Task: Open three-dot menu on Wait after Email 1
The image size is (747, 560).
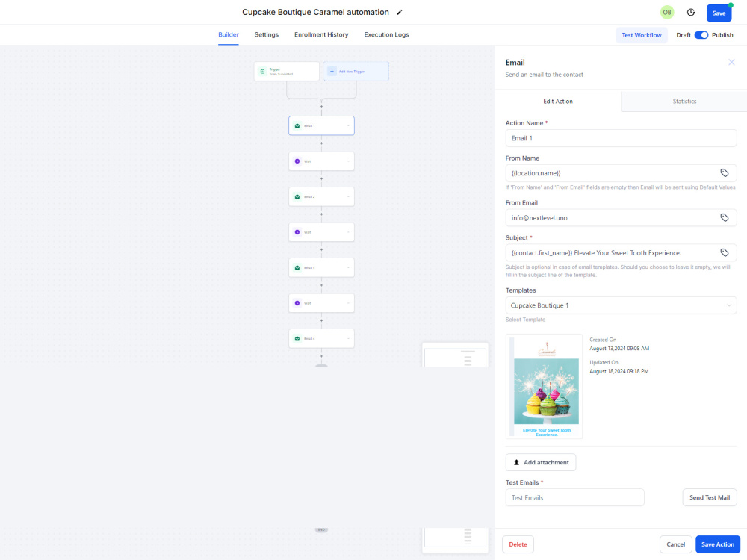Action: [x=349, y=161]
